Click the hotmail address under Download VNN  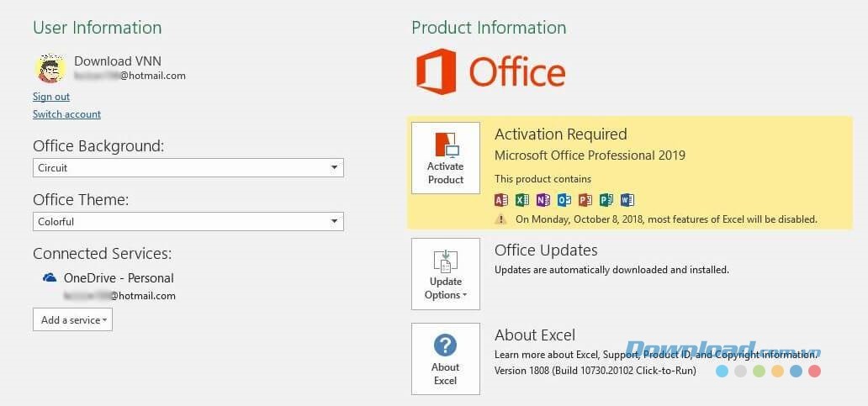(x=130, y=76)
